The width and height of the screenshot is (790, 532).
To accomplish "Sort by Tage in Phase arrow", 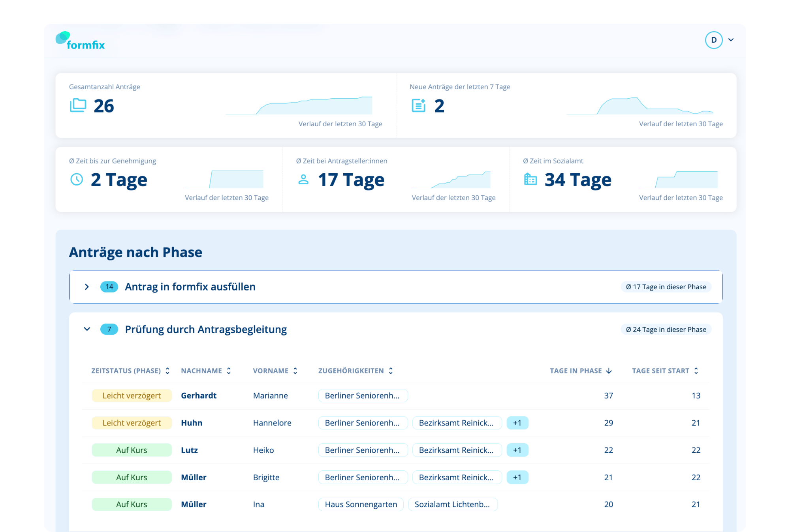I will pyautogui.click(x=609, y=371).
